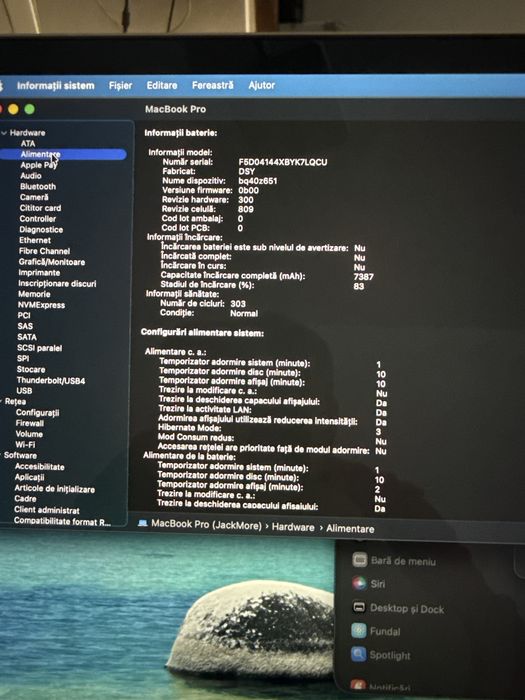Select Volume under Rețea
525x700 pixels.
pos(29,434)
